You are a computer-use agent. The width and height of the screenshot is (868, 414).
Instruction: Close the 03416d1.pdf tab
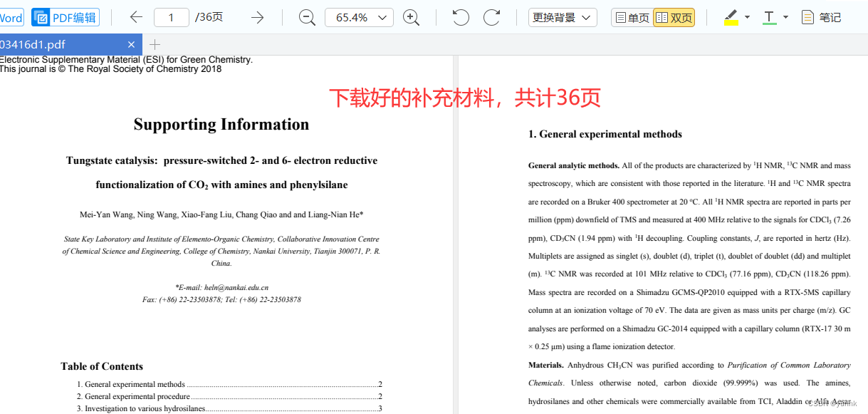pyautogui.click(x=131, y=44)
